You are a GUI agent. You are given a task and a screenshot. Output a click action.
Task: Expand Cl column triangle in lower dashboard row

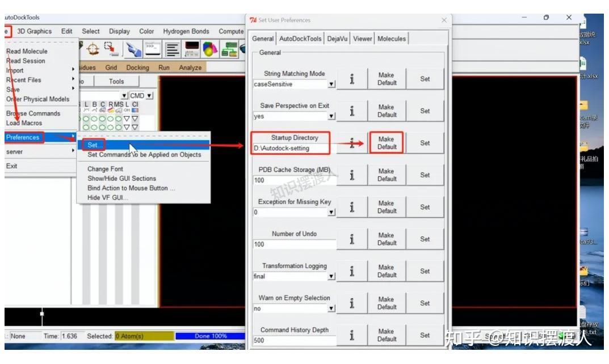coord(135,127)
